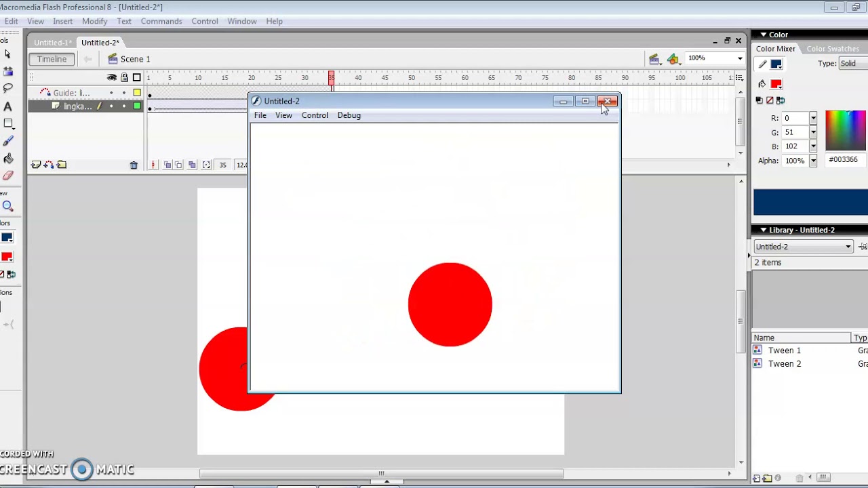Click the Delete Layer trash icon

coord(134,165)
